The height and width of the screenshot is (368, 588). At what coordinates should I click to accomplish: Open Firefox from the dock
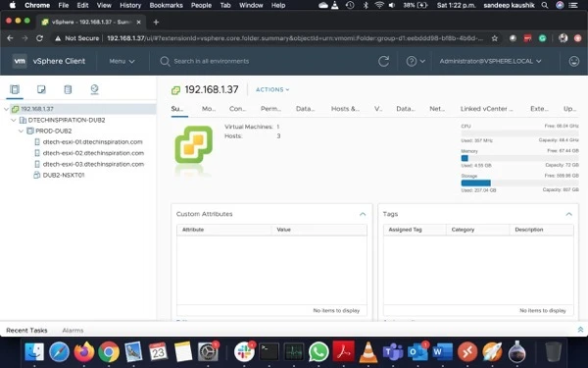pos(83,352)
